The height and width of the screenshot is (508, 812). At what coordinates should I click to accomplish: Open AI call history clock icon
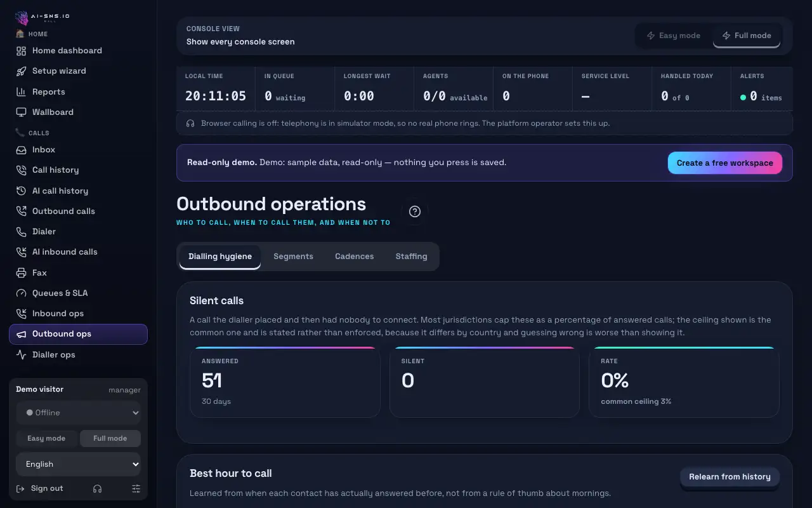coord(21,191)
